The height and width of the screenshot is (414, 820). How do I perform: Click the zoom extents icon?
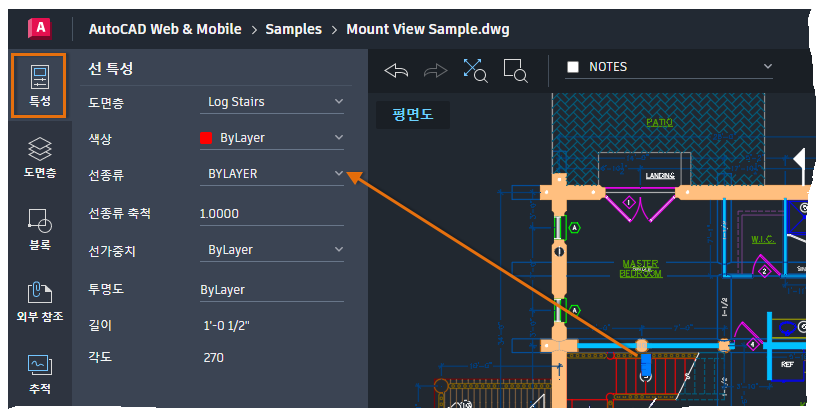pyautogui.click(x=475, y=70)
